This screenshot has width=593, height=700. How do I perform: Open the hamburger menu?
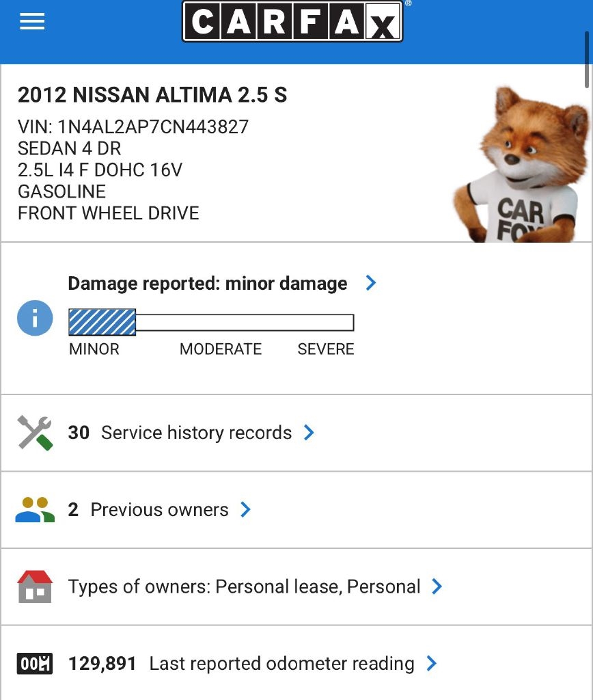(x=32, y=22)
